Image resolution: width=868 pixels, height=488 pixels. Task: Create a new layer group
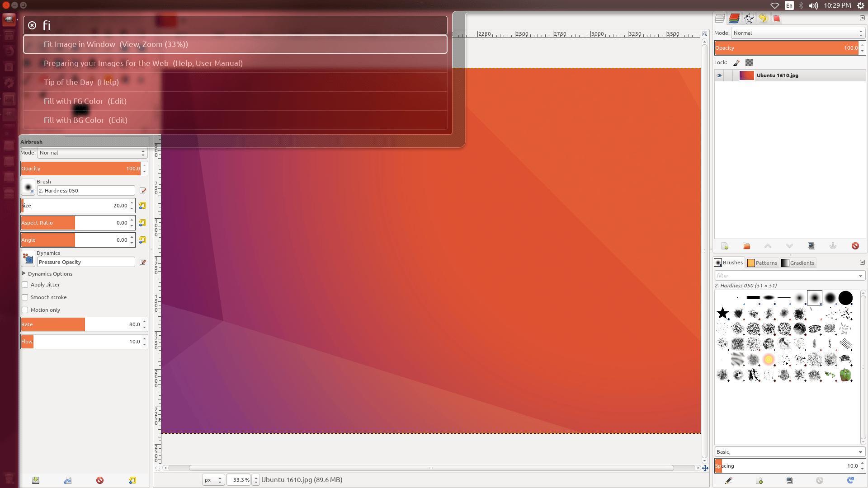point(746,246)
